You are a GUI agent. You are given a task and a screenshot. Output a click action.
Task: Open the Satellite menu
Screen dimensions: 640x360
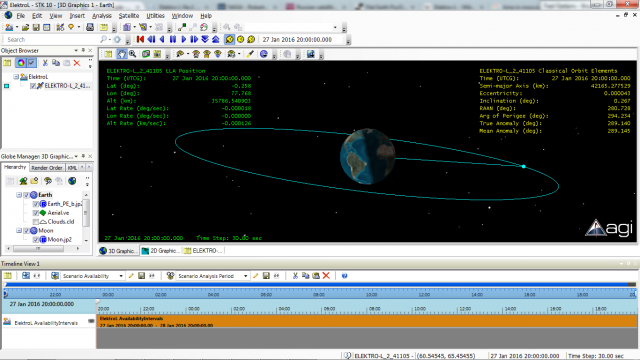[x=129, y=16]
